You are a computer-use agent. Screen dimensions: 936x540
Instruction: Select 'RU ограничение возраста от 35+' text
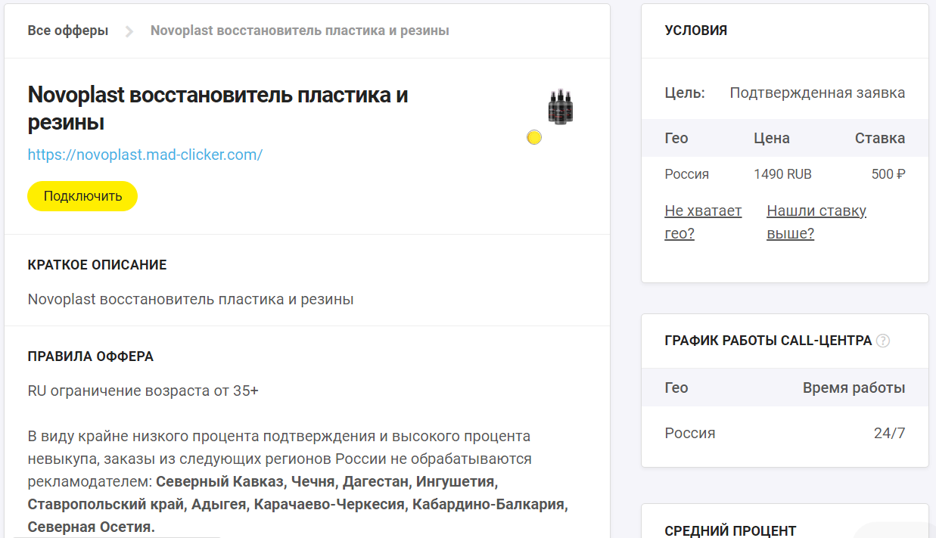143,391
